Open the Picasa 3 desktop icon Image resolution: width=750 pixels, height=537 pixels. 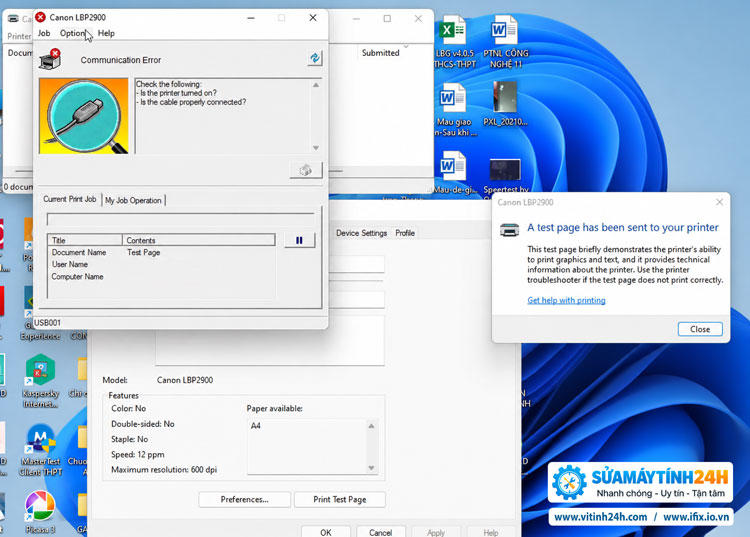tap(41, 512)
